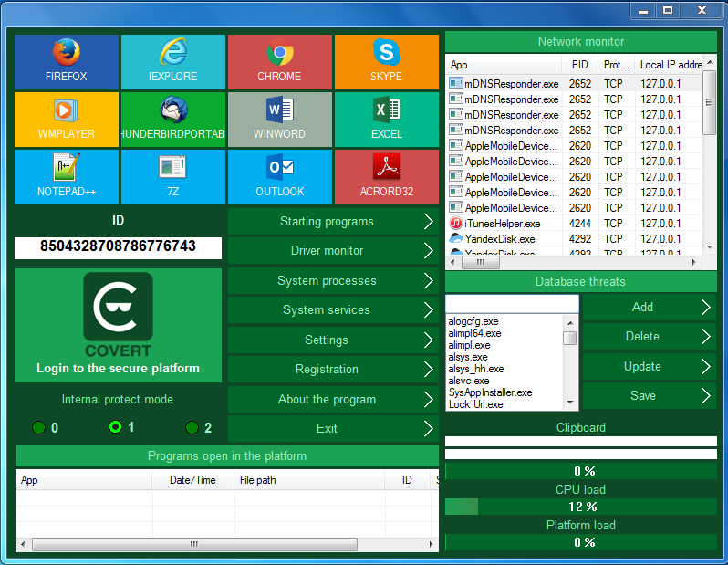Image resolution: width=728 pixels, height=565 pixels.
Task: Click the window Minimize button
Action: (x=643, y=10)
